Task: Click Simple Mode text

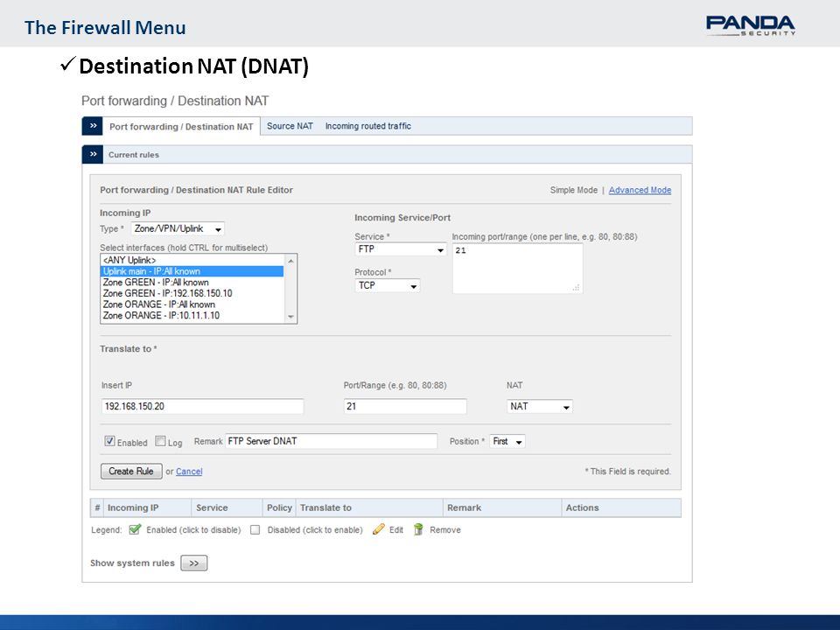Action: 573,190
